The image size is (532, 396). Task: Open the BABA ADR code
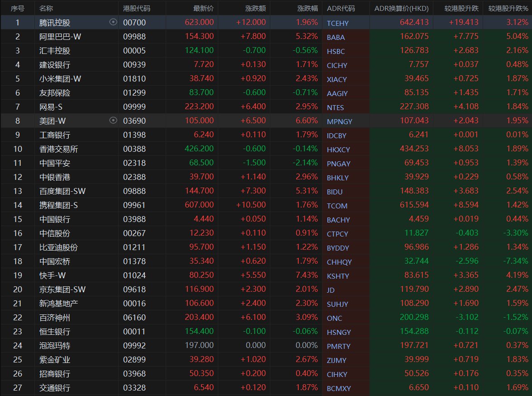(335, 37)
